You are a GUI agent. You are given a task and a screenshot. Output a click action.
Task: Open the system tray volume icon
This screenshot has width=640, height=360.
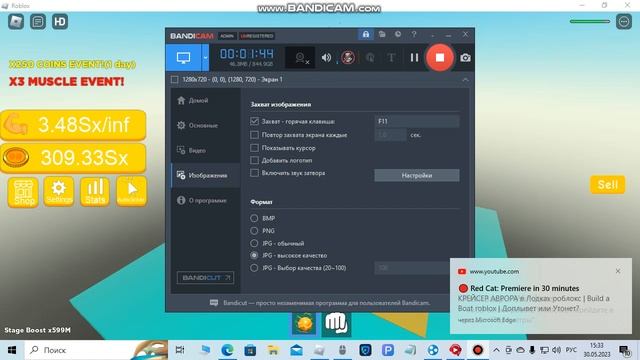556,350
